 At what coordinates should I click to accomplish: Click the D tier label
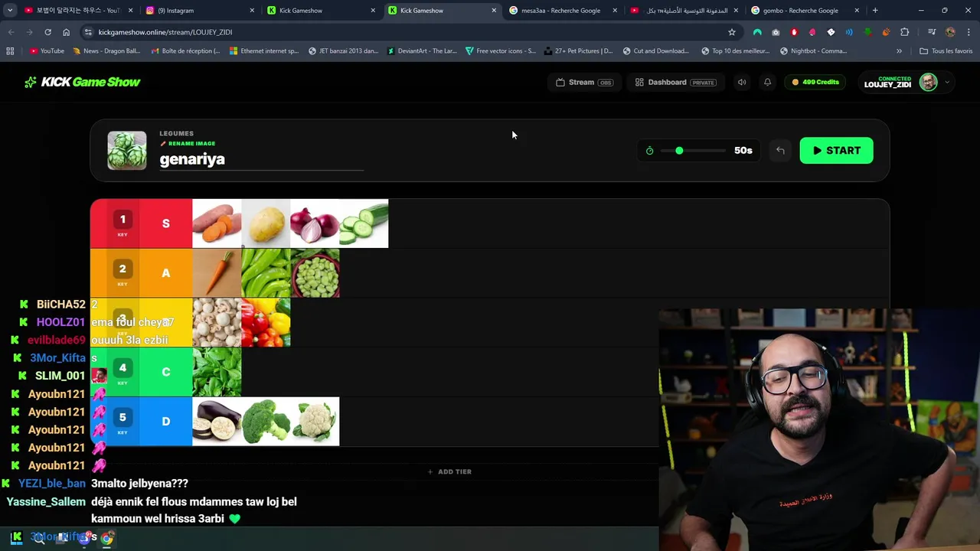[165, 422]
